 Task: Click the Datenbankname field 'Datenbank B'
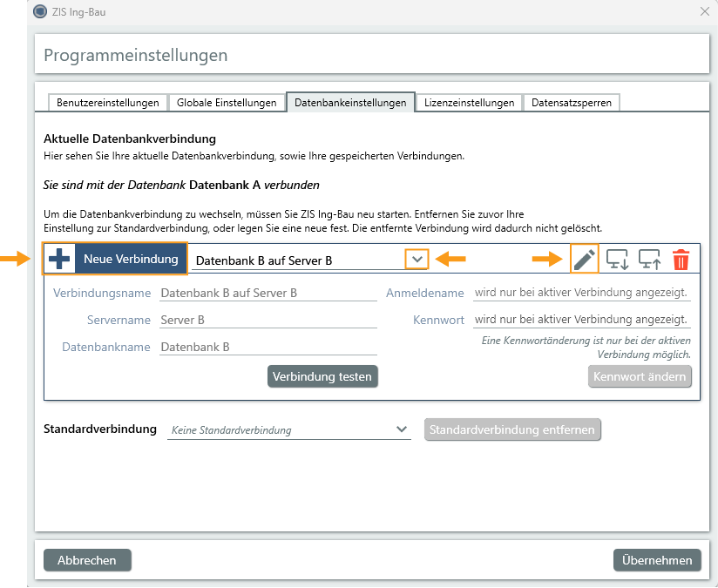point(268,347)
